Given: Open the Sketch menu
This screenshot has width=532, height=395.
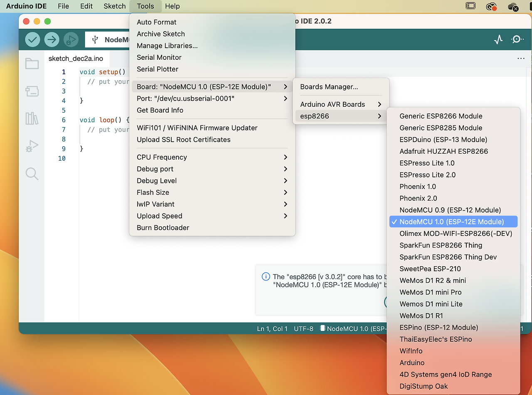Looking at the screenshot, I should 115,6.
